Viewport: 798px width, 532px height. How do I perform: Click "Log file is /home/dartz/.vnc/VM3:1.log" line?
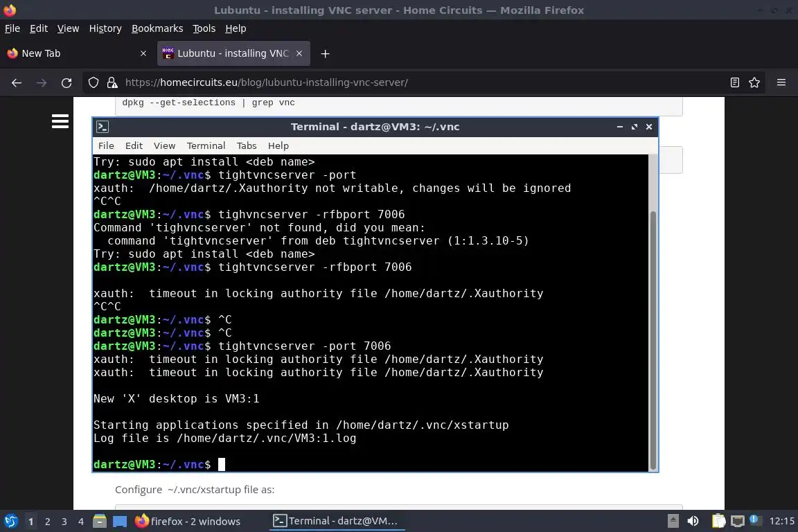(x=224, y=438)
